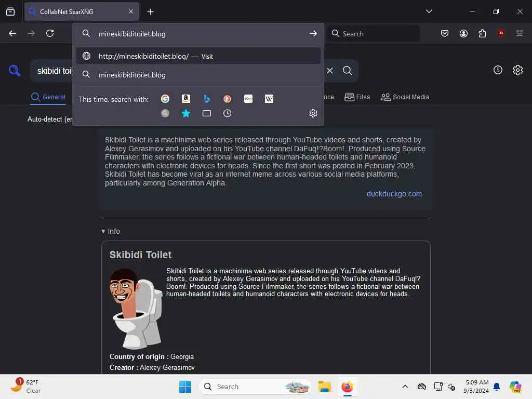Viewport: 532px width, 399px height.
Task: Open the duckduckgo.com source link
Action: (x=394, y=194)
